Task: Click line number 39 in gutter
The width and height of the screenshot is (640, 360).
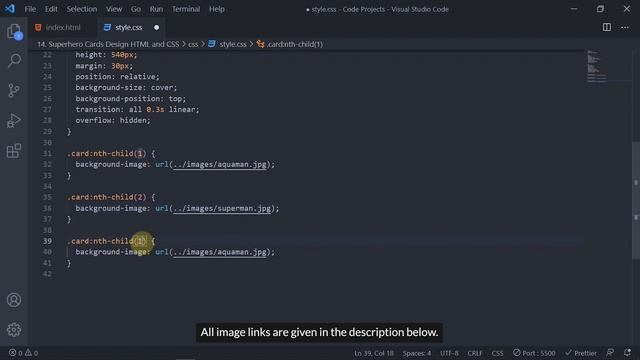Action: (47, 241)
